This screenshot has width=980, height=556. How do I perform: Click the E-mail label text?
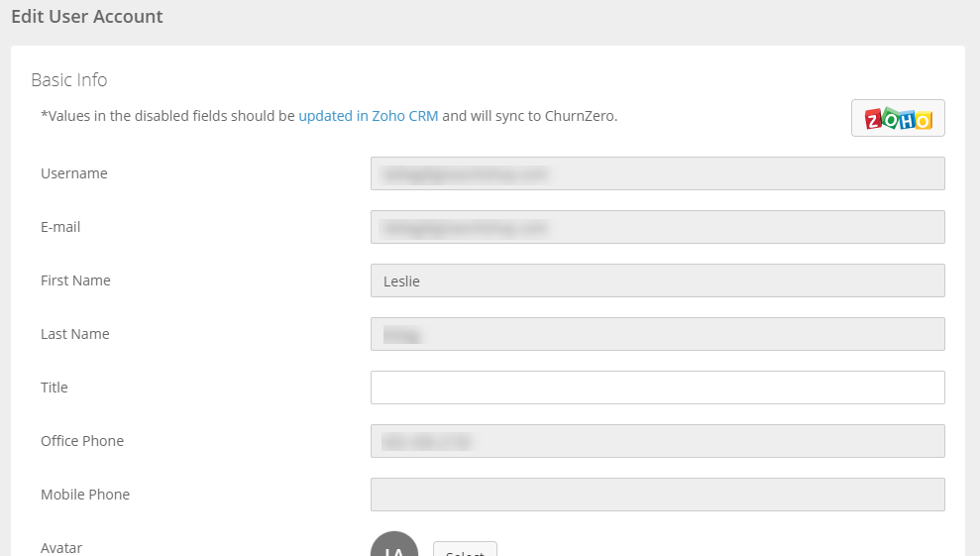click(x=60, y=227)
